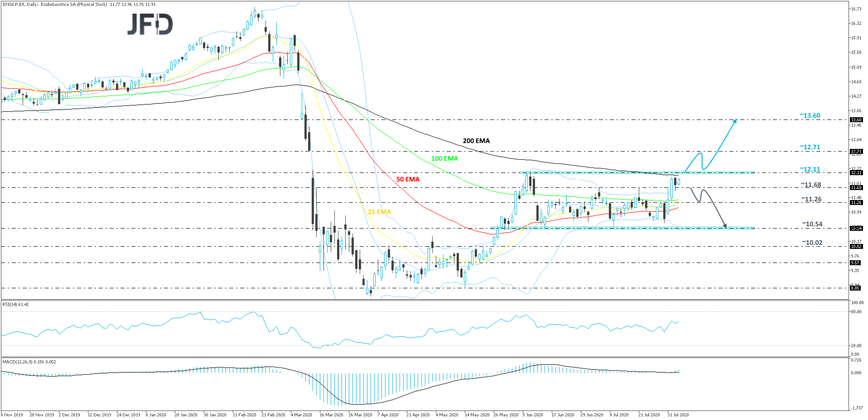Expand the MACD(12,26,9) indicator panel
This screenshot has width=868, height=420.
point(28,362)
